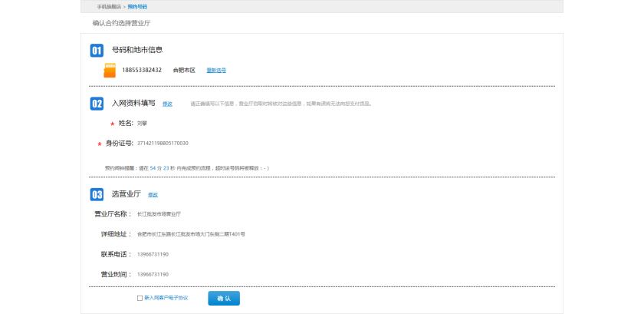
Task: Click 13966731190 in the 营业时间 row
Action: pos(153,275)
